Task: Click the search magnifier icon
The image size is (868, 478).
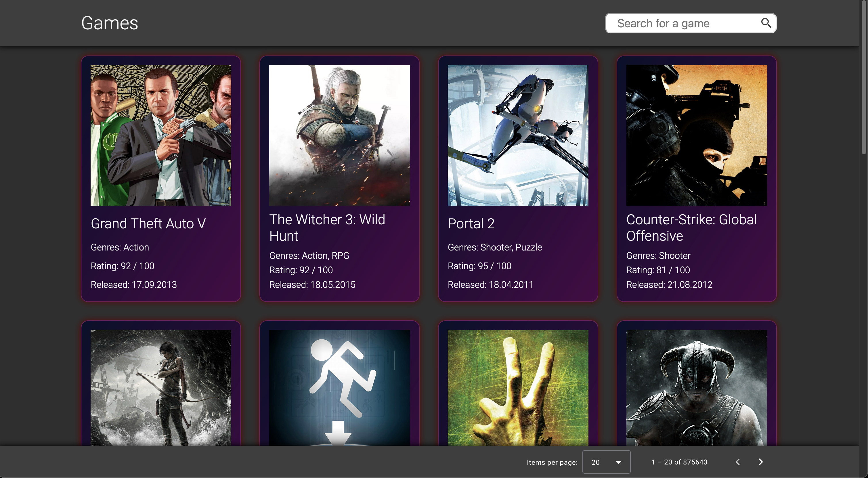Action: [x=766, y=23]
